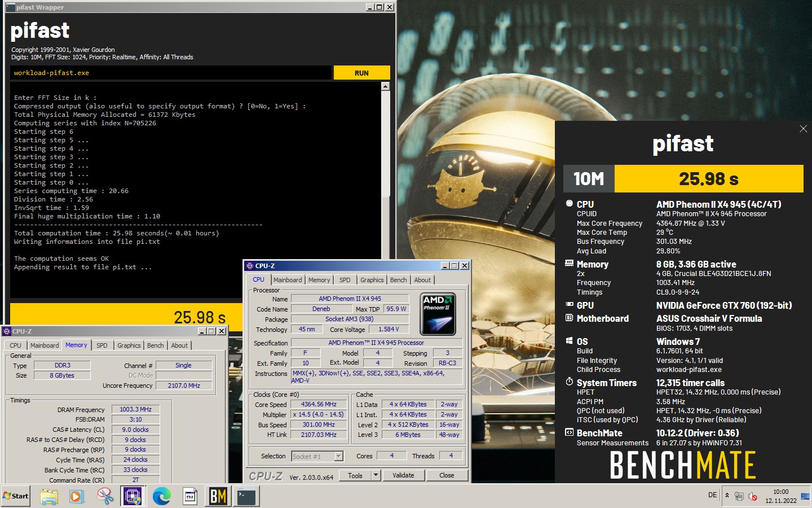The image size is (812, 508).
Task: Click the AMD Phenom II logo in CPU-Z
Action: pos(438,313)
